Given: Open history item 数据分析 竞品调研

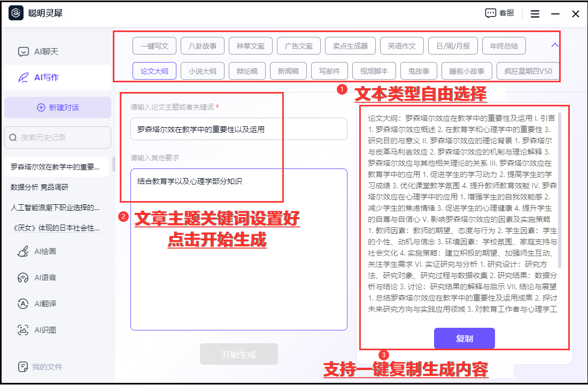Looking at the screenshot, I should [40, 187].
